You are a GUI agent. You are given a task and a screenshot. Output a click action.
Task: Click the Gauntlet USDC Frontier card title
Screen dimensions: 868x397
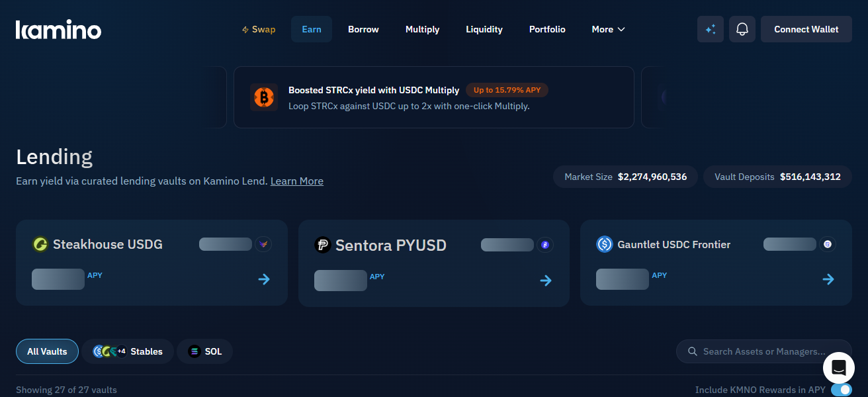pyautogui.click(x=674, y=244)
